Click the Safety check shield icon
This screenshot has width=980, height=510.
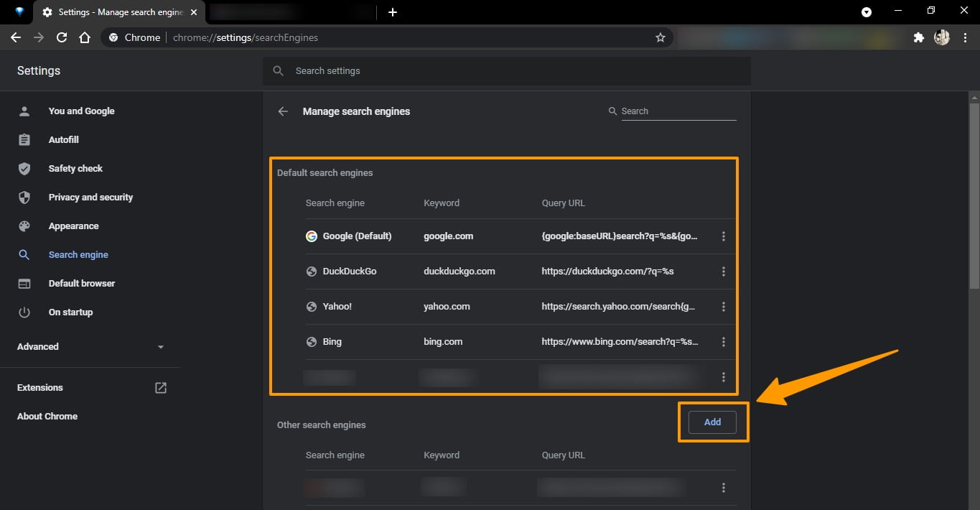coord(24,169)
